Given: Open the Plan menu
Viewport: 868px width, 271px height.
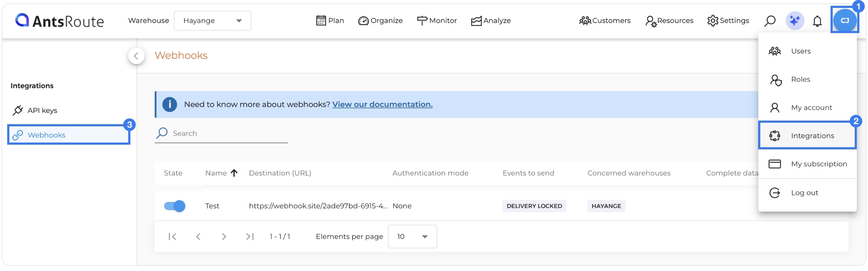Looking at the screenshot, I should pyautogui.click(x=330, y=21).
